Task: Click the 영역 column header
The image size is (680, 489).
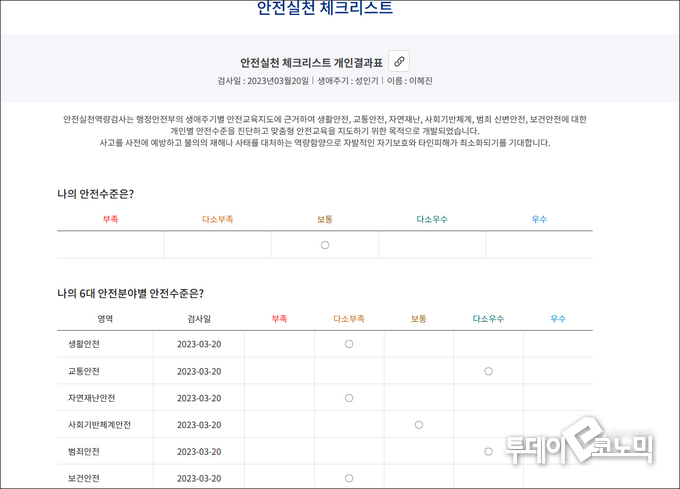Action: coord(105,318)
